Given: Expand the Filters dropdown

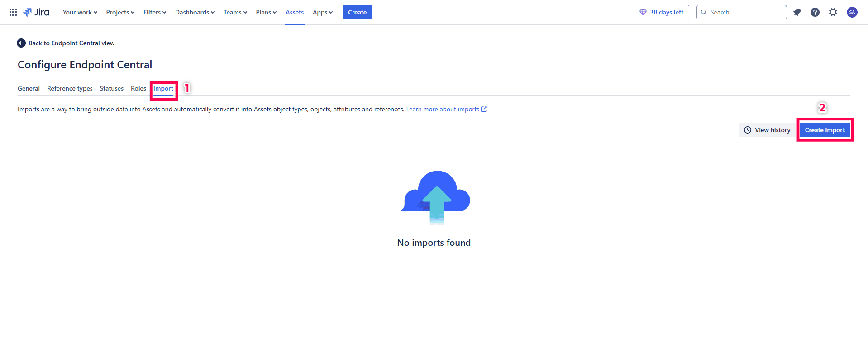Looking at the screenshot, I should (155, 12).
